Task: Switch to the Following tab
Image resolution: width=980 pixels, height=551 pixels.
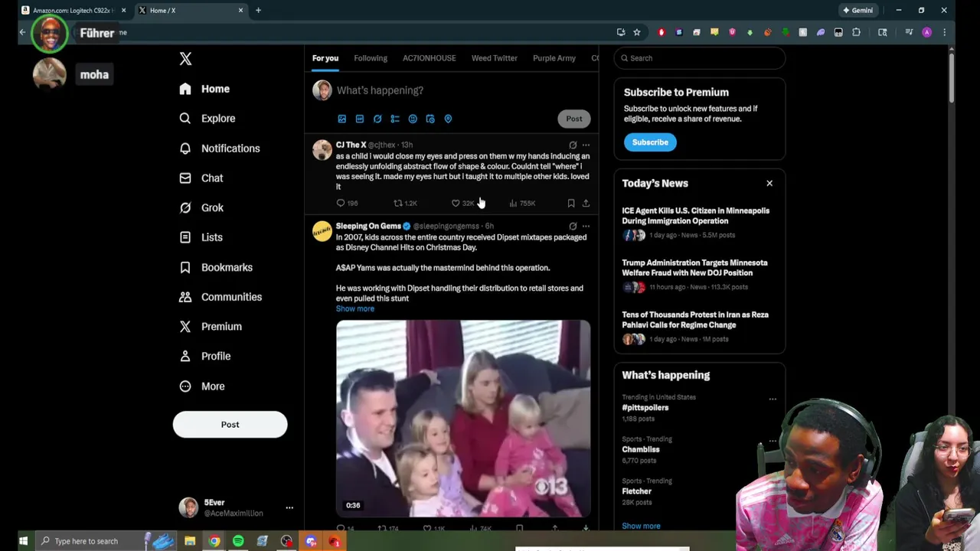Action: pyautogui.click(x=371, y=58)
